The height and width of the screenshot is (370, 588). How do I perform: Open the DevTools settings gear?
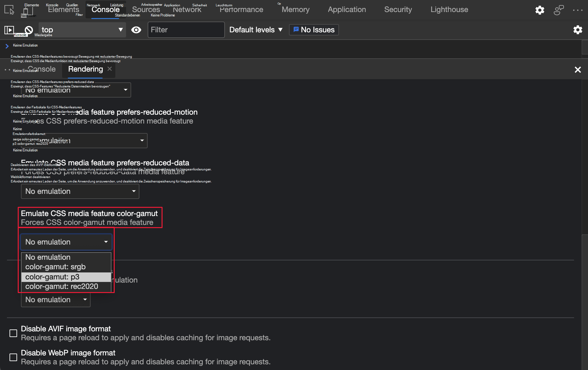540,10
